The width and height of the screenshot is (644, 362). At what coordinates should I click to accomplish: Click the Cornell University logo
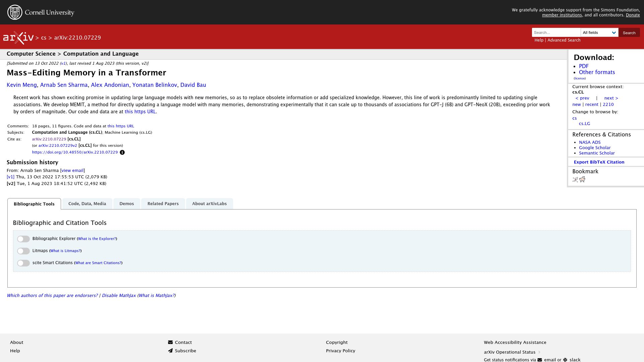[41, 12]
